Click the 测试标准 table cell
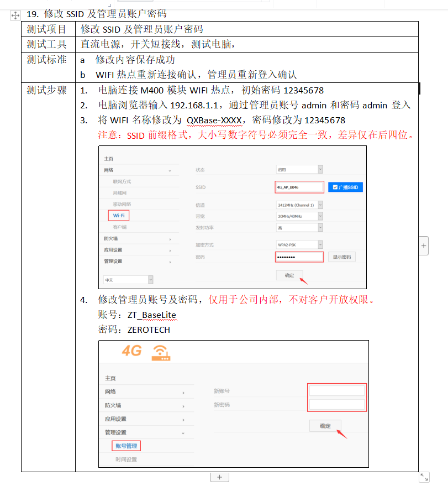 pyautogui.click(x=48, y=67)
